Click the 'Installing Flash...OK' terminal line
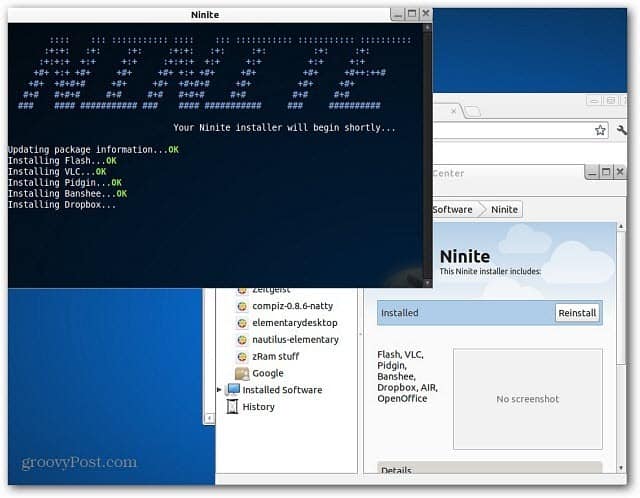Screen dimensions: 640x498 62,160
